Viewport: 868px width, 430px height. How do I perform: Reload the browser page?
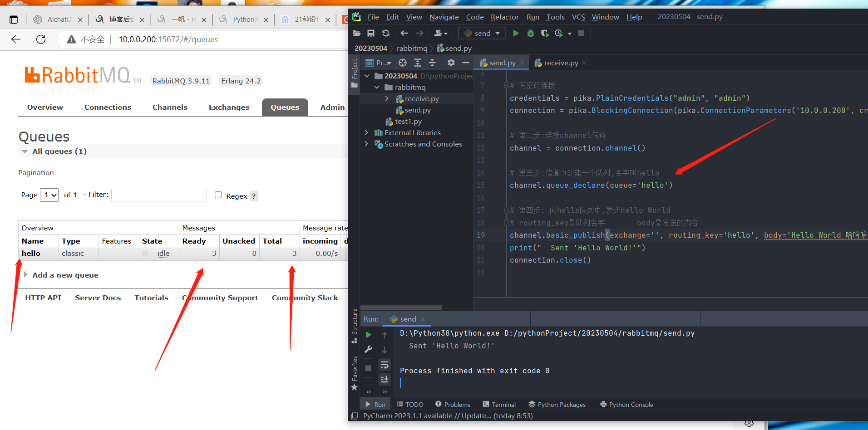pyautogui.click(x=41, y=39)
